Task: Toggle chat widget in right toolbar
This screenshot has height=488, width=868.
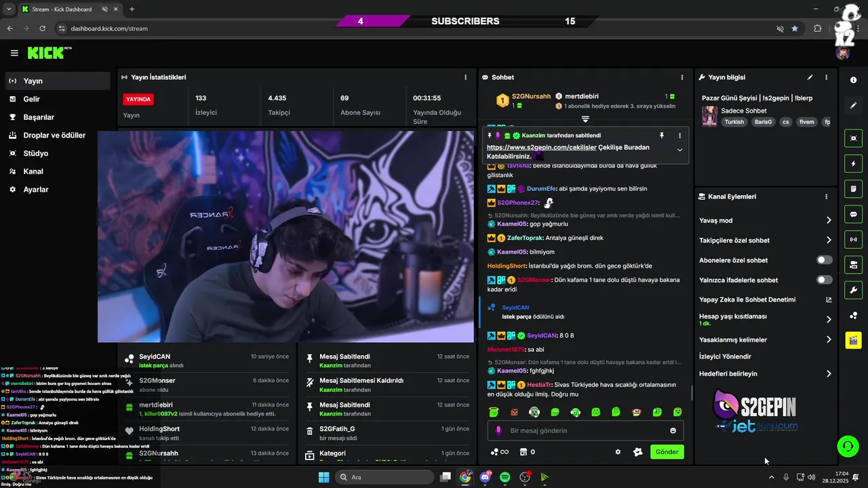Action: click(x=853, y=214)
